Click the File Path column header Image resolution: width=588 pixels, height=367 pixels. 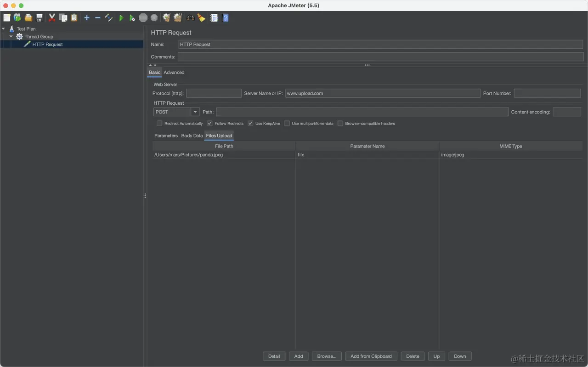click(x=224, y=146)
